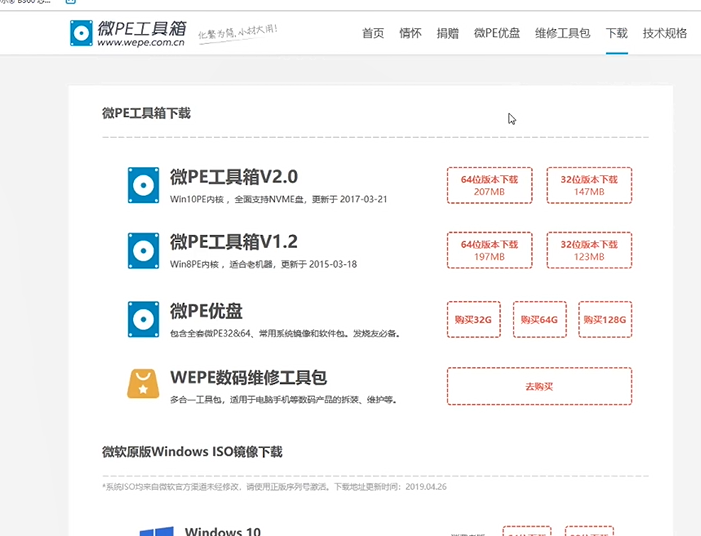
Task: Click the Windows 10 title text
Action: point(223,531)
